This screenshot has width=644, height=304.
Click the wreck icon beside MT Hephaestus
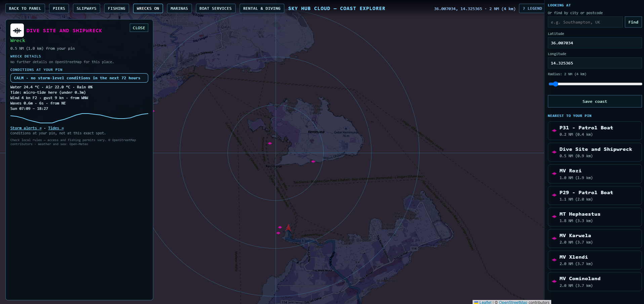pos(554,217)
